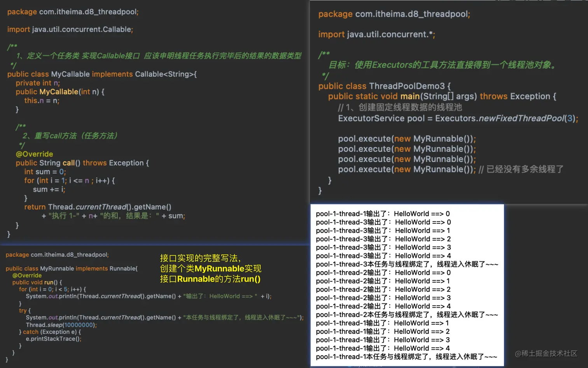Viewport: 588px width, 368px height.
Task: Click output line 'pool-1-thread-2输出了：HelloWorld ==> 2'
Action: coord(383,289)
